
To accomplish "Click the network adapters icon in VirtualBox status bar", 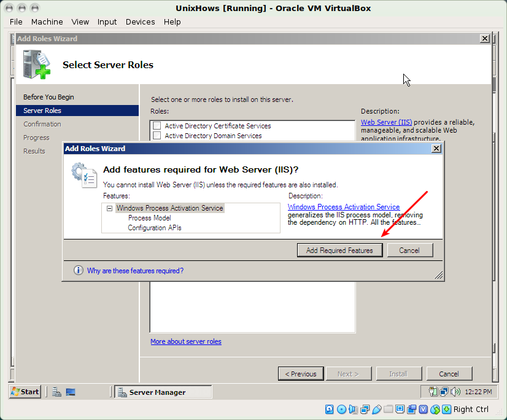I will click(x=365, y=409).
